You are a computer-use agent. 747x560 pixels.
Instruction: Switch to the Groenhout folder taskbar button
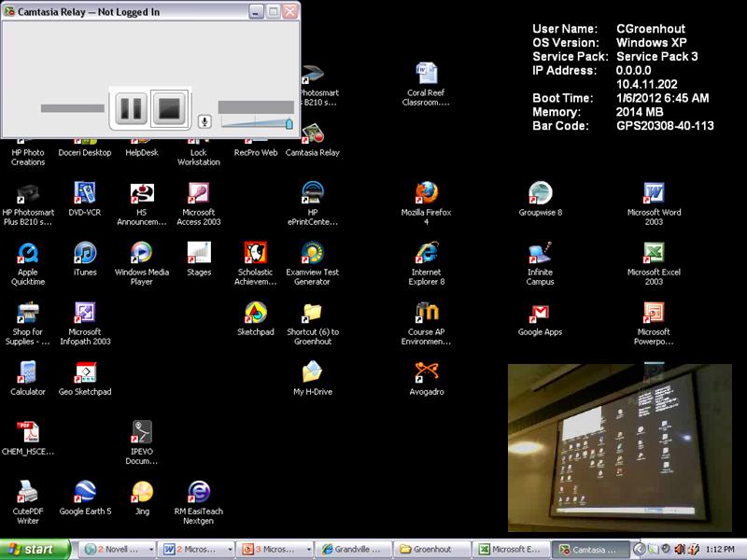[432, 549]
